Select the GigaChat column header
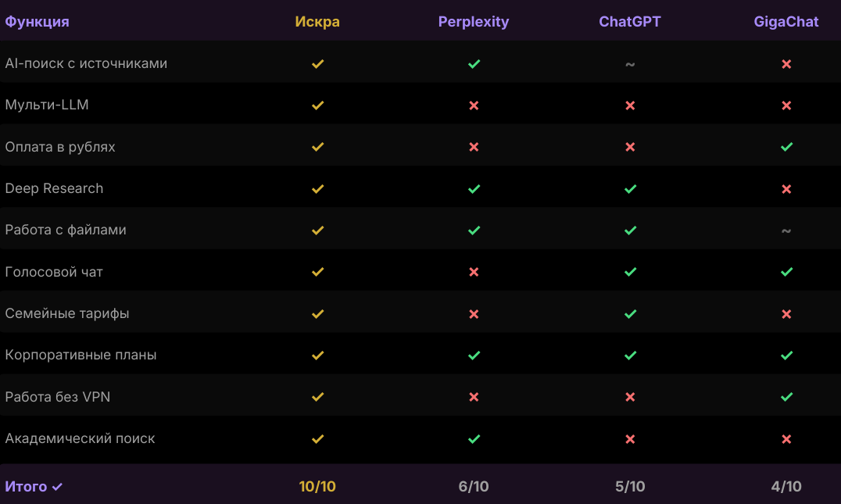The width and height of the screenshot is (841, 504). point(786,21)
